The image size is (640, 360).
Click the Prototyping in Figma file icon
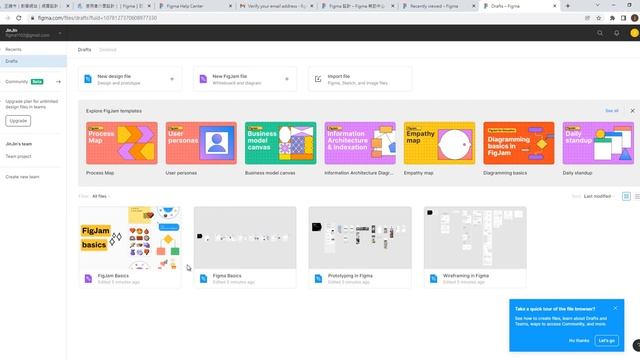click(318, 279)
